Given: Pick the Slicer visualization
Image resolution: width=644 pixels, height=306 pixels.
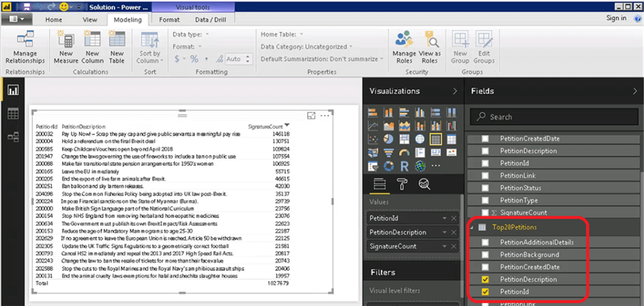Looking at the screenshot, I should click(373, 166).
